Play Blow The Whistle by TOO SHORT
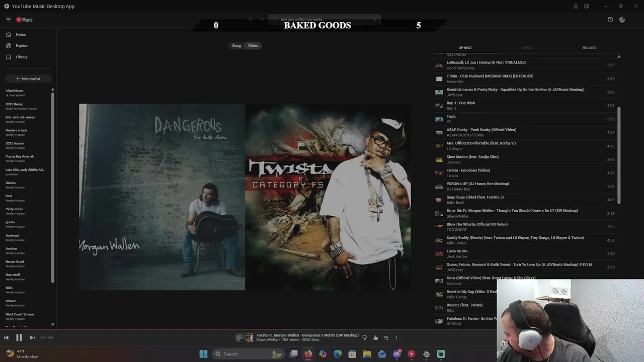 tap(525, 227)
